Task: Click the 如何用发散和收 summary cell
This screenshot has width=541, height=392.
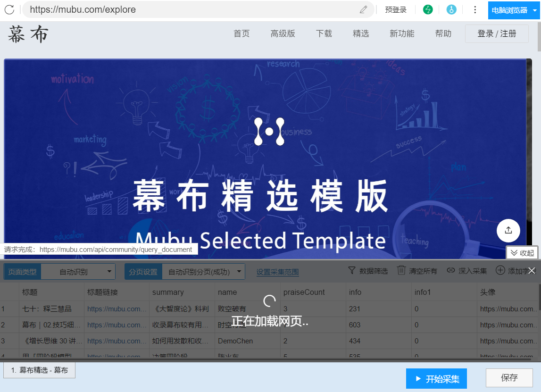Action: pos(182,341)
